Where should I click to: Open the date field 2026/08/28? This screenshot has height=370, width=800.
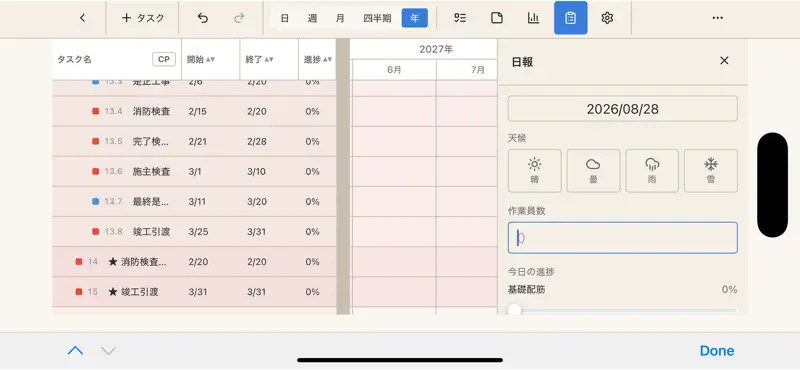(622, 109)
